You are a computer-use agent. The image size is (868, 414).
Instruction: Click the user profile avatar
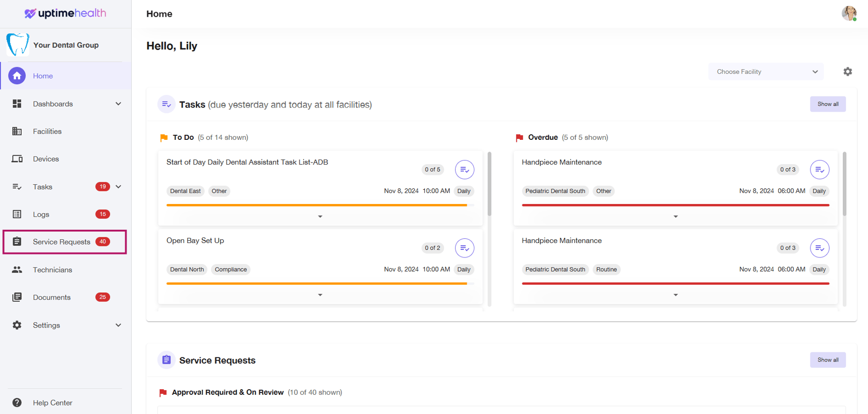coord(849,13)
